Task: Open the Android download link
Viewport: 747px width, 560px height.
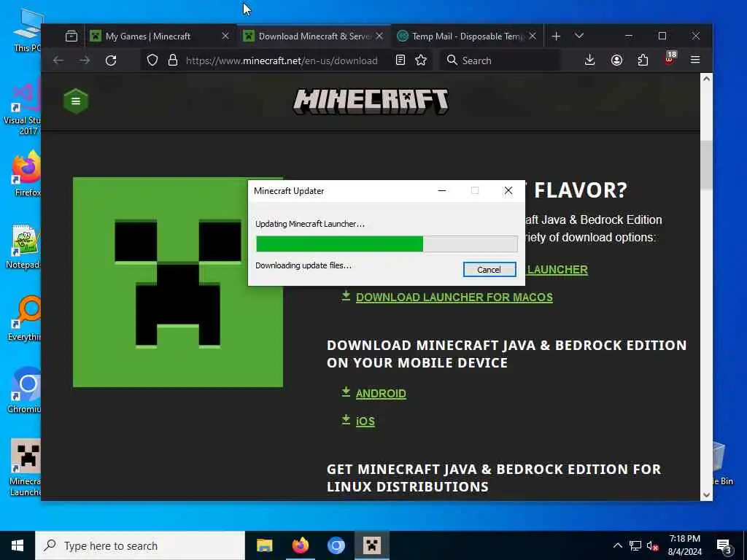Action: tap(381, 393)
